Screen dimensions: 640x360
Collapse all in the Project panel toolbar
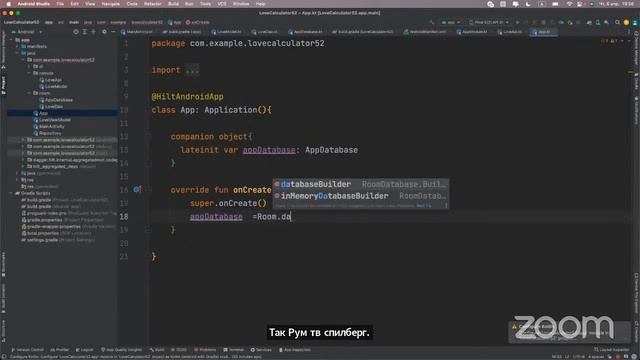[93, 32]
